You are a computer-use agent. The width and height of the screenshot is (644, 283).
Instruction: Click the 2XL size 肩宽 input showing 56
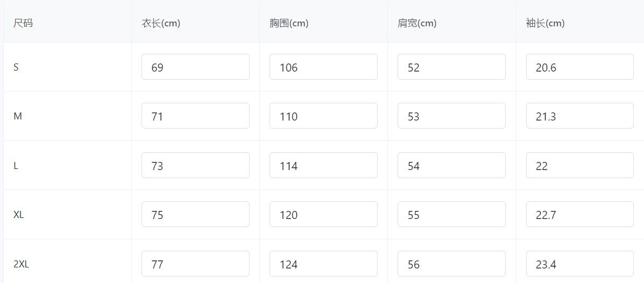pos(451,264)
